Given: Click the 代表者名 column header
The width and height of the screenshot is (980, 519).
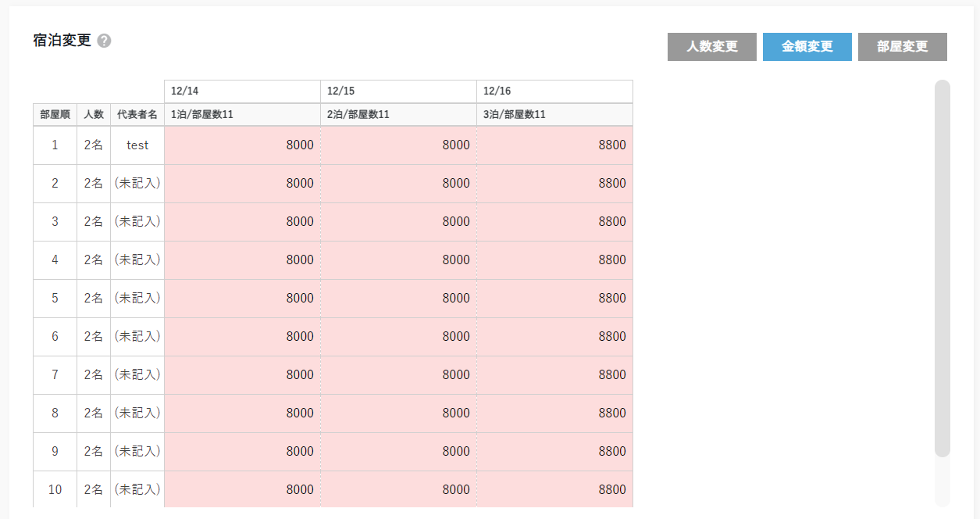Looking at the screenshot, I should (137, 115).
